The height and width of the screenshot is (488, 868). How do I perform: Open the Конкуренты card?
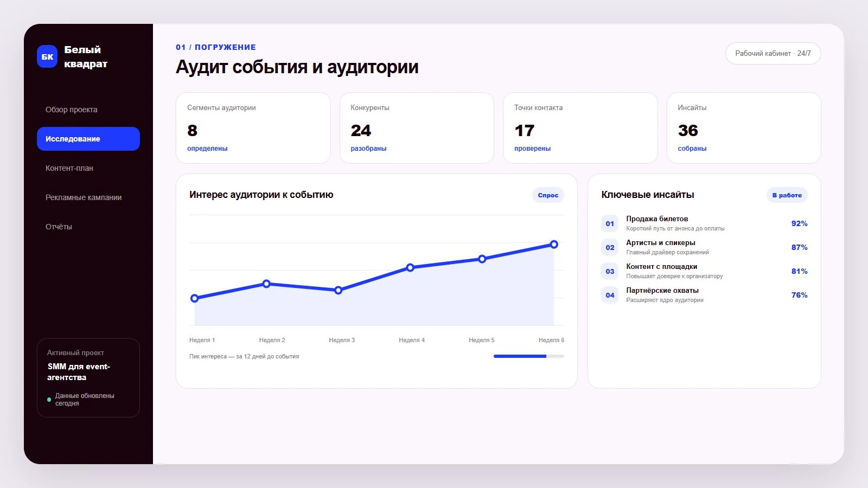point(417,128)
